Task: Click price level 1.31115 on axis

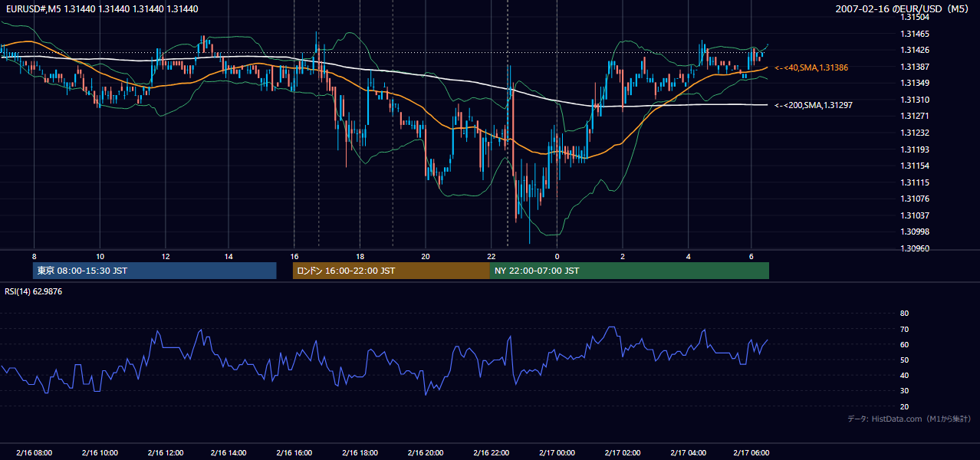Action: (x=913, y=182)
